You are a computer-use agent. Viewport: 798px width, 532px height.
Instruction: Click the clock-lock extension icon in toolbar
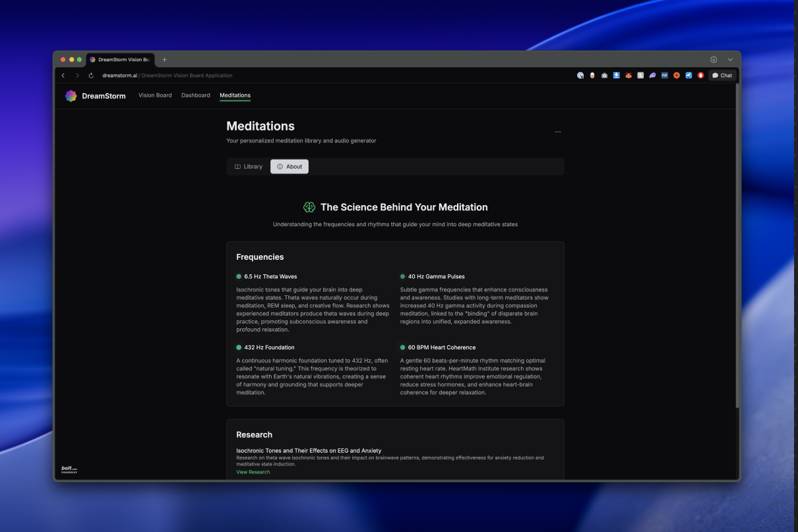point(580,75)
